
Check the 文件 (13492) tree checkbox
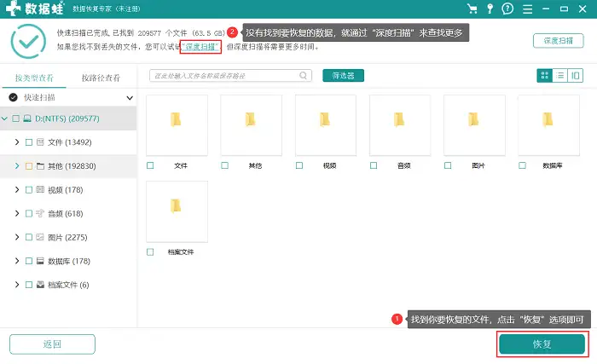[28, 142]
